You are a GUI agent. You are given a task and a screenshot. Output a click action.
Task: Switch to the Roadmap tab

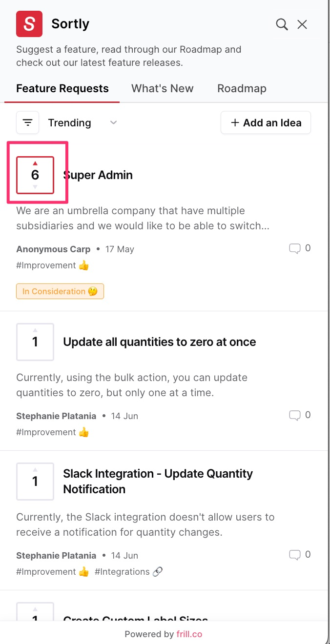pyautogui.click(x=242, y=88)
